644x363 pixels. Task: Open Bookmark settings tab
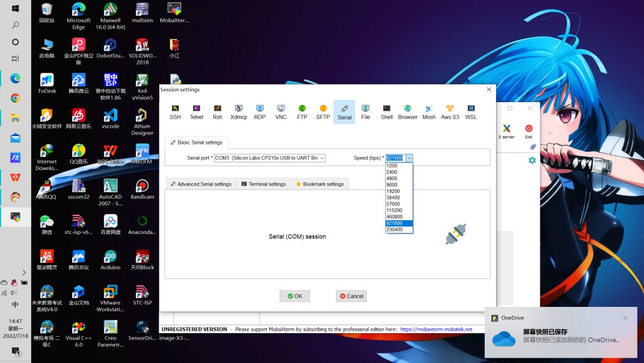coord(320,184)
